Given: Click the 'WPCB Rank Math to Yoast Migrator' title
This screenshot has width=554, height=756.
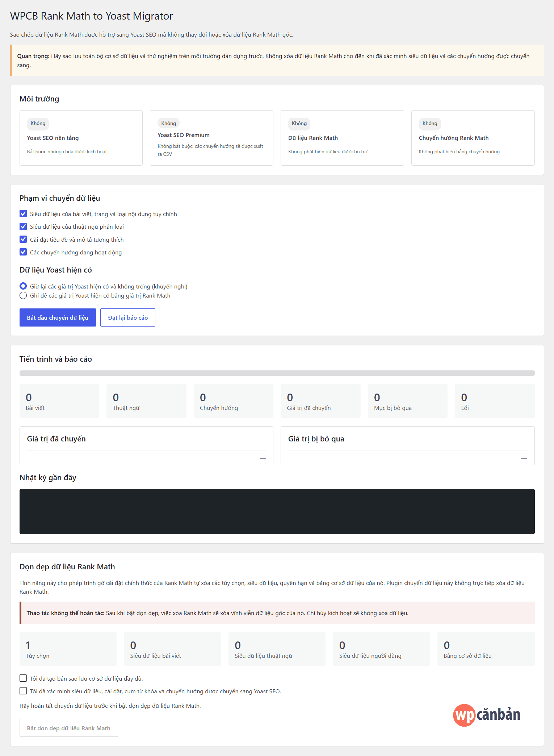Looking at the screenshot, I should (x=91, y=16).
